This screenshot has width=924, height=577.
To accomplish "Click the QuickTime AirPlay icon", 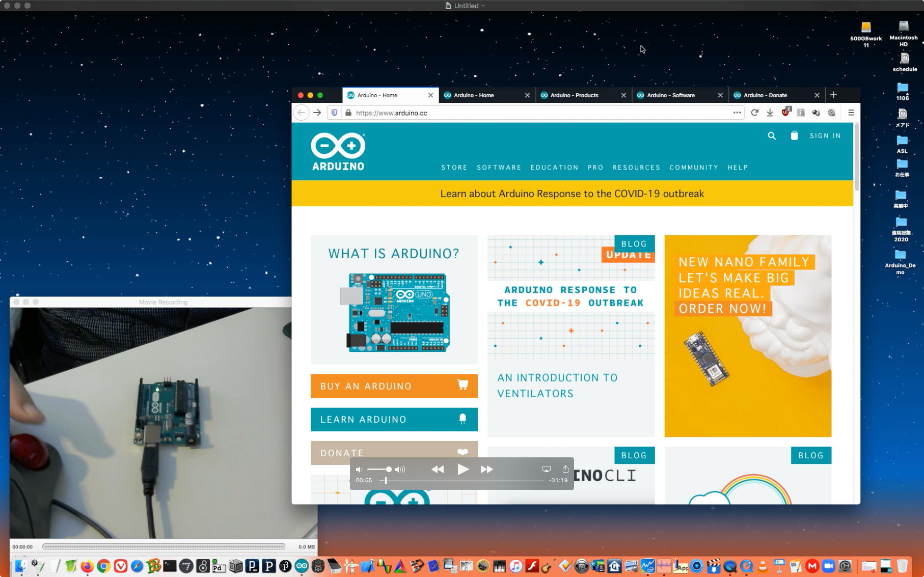I will point(547,469).
